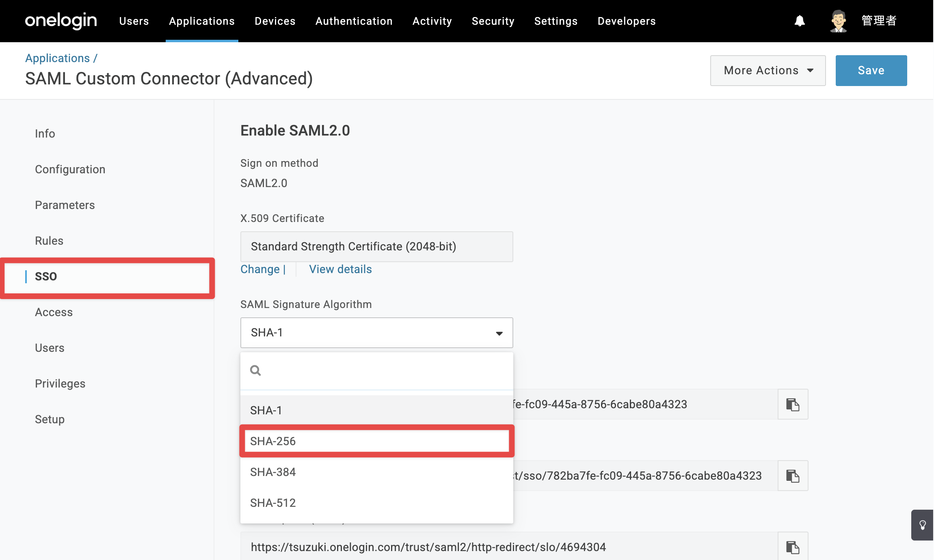Viewport: 934px width, 560px height.
Task: Copy the Issuer URL value
Action: (793, 404)
